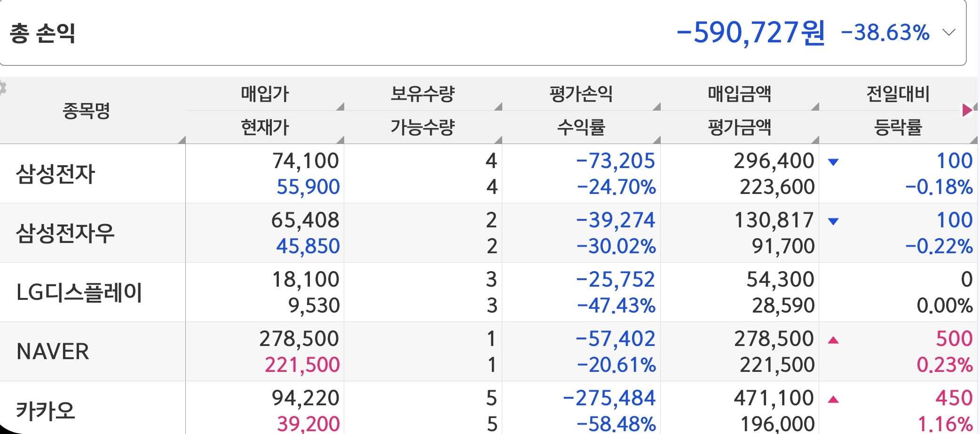Viewport: 980px width, 434px height.
Task: Select LG디스플레이 valuation 28,590
Action: tap(783, 305)
